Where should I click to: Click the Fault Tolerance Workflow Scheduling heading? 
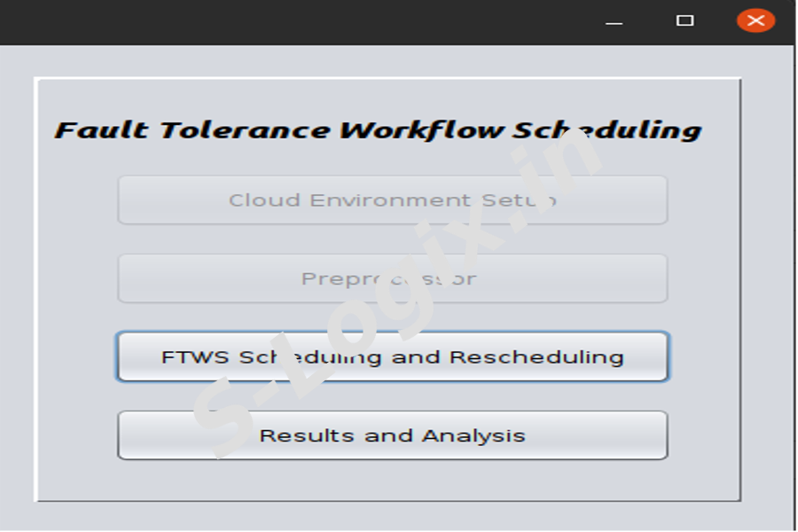coord(378,130)
